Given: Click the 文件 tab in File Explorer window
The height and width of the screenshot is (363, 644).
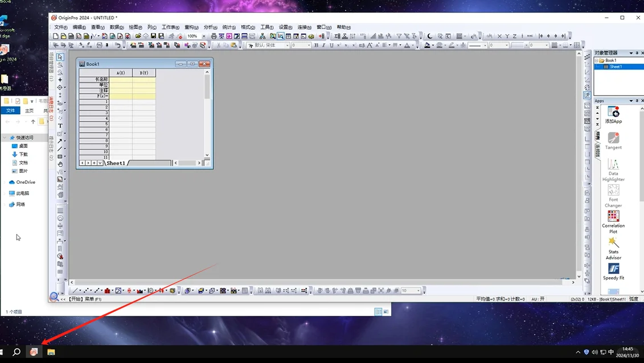Looking at the screenshot, I should pyautogui.click(x=11, y=110).
